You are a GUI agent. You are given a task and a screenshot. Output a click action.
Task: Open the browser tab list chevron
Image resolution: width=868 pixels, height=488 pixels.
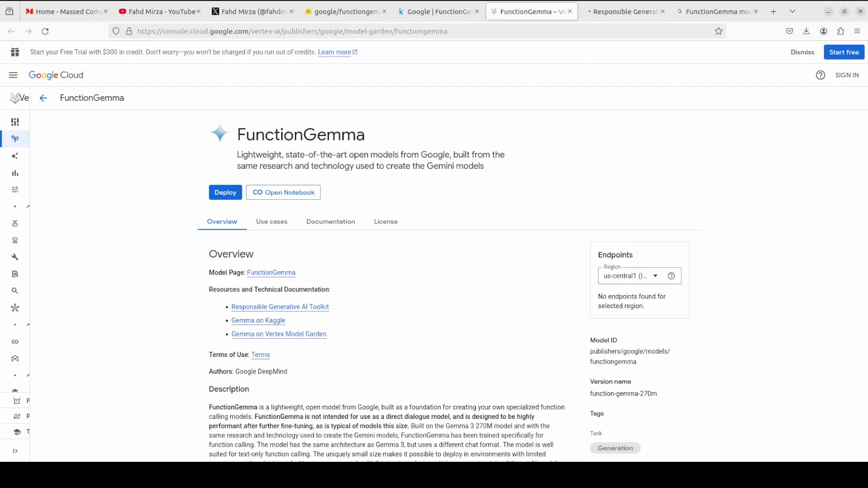793,11
